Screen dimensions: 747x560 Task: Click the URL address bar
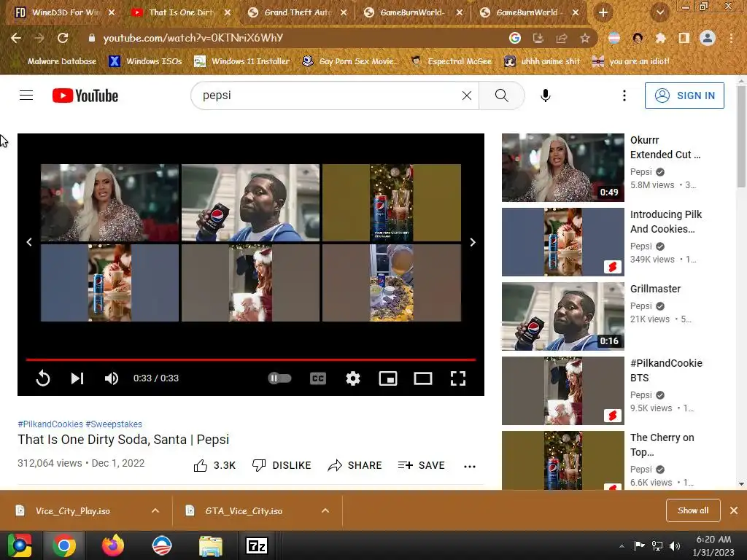295,38
